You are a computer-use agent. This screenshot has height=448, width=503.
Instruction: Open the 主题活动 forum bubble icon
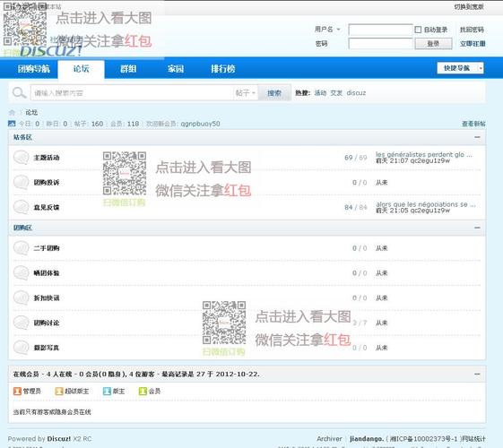click(x=22, y=158)
